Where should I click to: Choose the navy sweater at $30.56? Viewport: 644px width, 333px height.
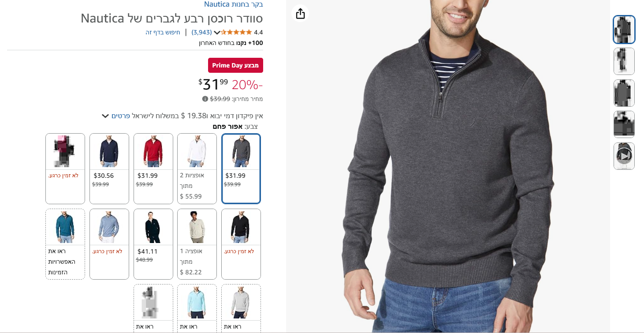[109, 168]
